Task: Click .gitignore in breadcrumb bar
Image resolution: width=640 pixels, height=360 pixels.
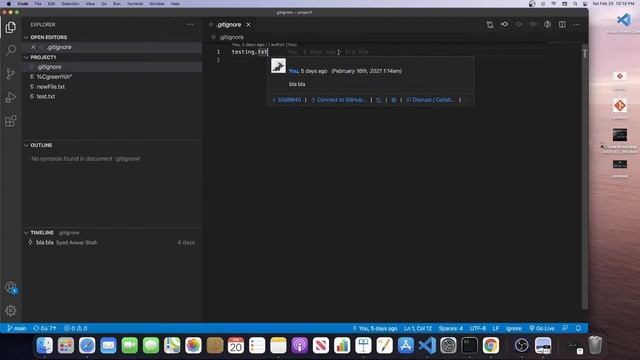Action: tap(231, 37)
